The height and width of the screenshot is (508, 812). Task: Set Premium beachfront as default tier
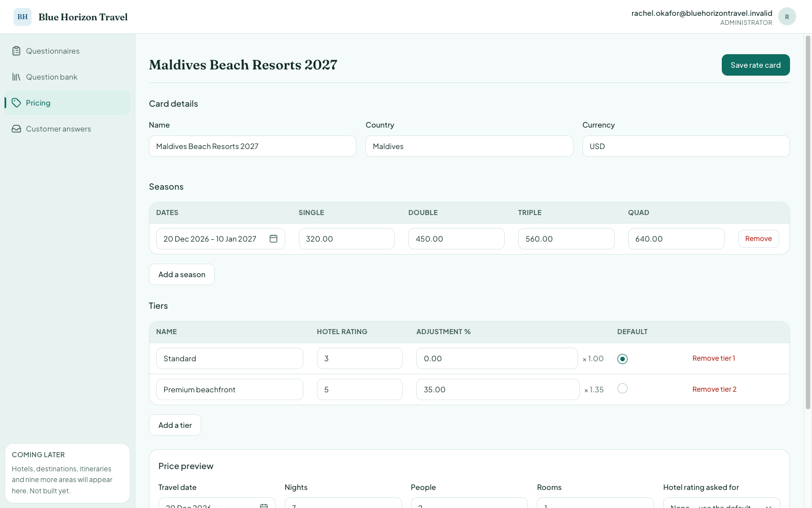coord(623,388)
